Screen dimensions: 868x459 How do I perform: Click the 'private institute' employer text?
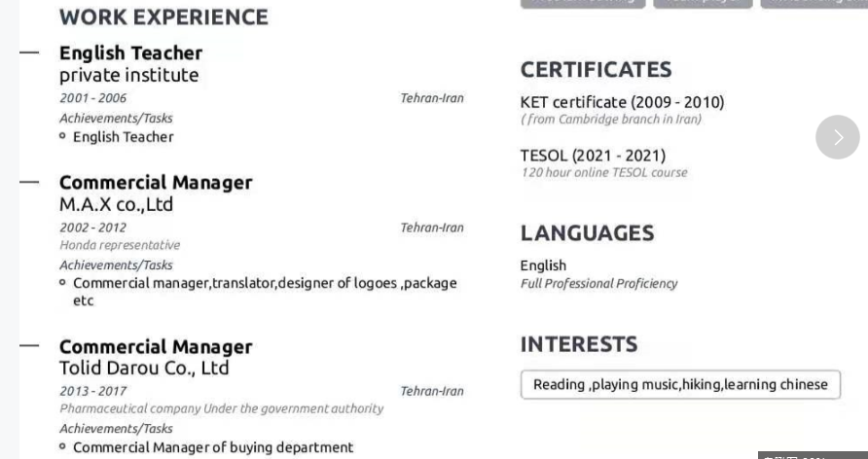pos(128,75)
